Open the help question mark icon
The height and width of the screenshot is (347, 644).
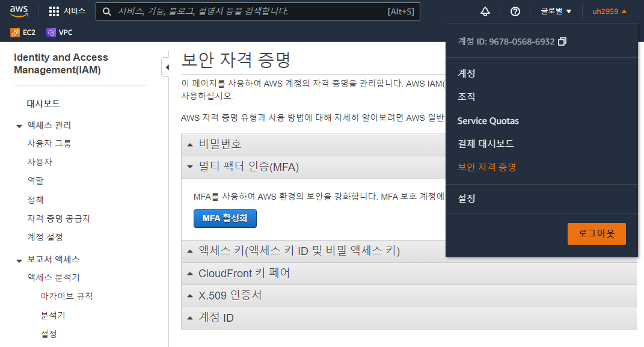(515, 11)
